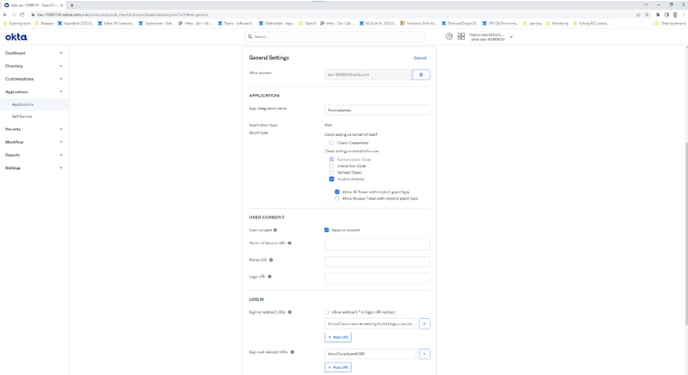This screenshot has width=688, height=375.
Task: Click the search magnifier icon
Action: 250,37
